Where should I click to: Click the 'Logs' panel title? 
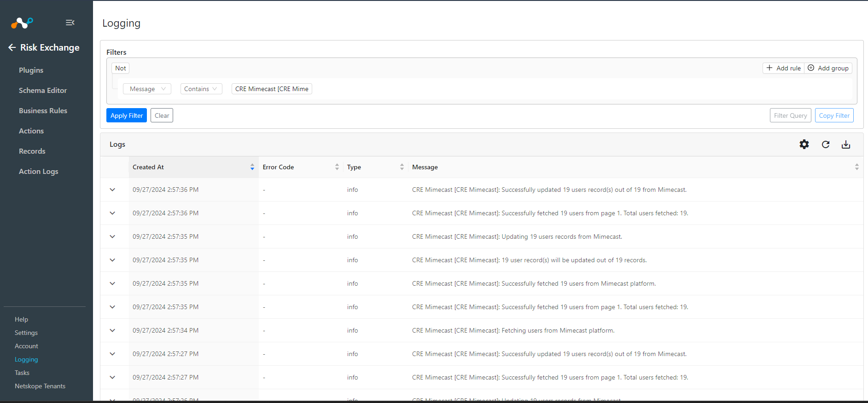[x=117, y=144]
